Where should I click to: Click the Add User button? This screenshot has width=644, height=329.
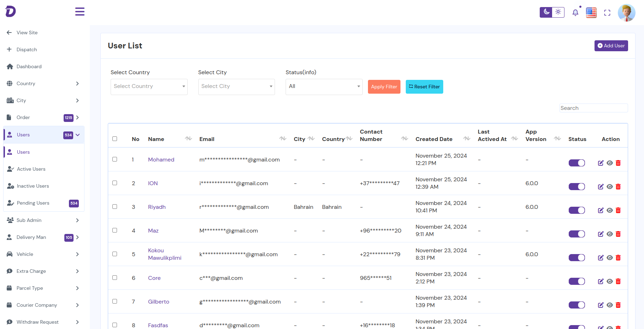click(611, 46)
